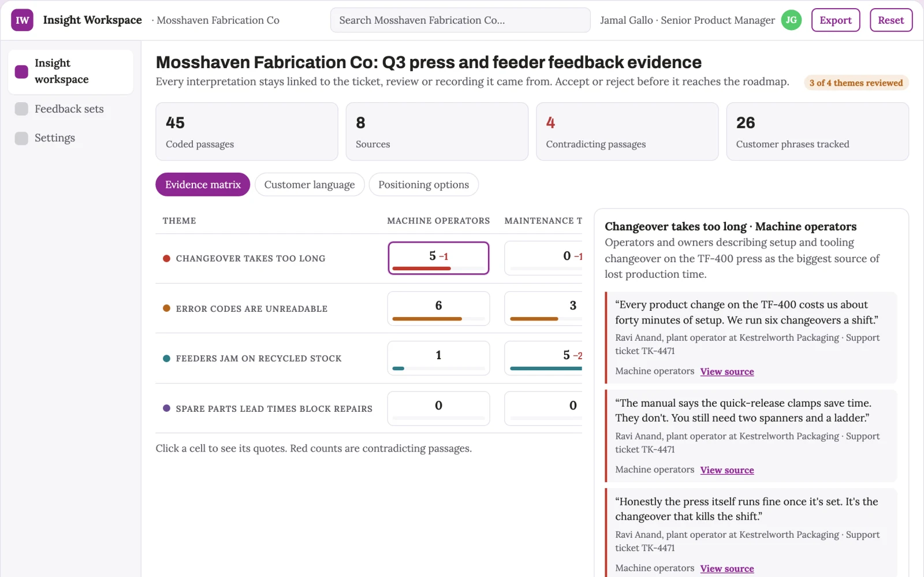Click the 4 Contradicting passages card
Screen dimensions: 924x577
627,132
